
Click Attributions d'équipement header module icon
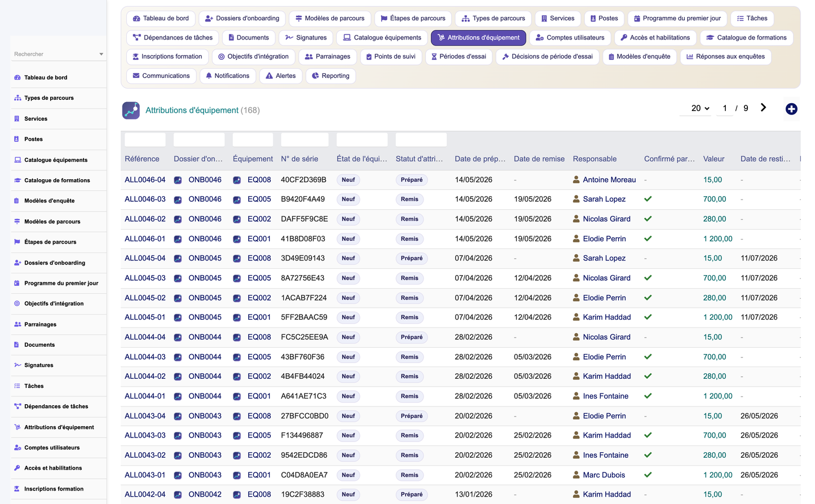coord(131,110)
